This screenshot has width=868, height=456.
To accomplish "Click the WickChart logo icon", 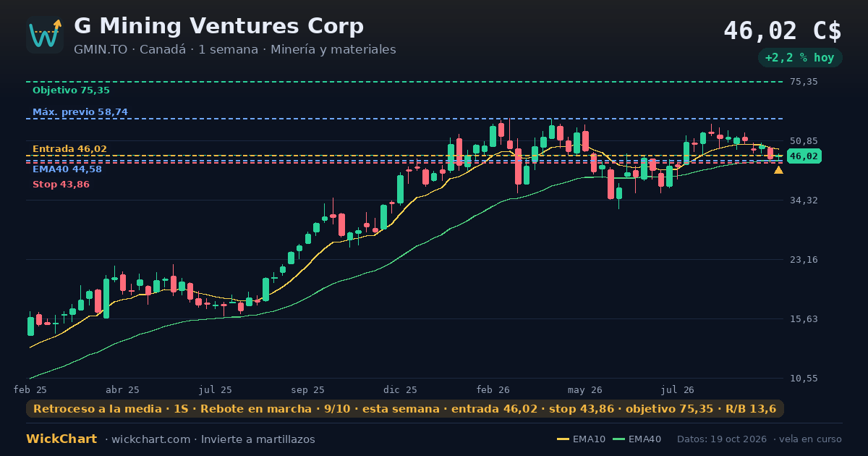I will [x=45, y=35].
